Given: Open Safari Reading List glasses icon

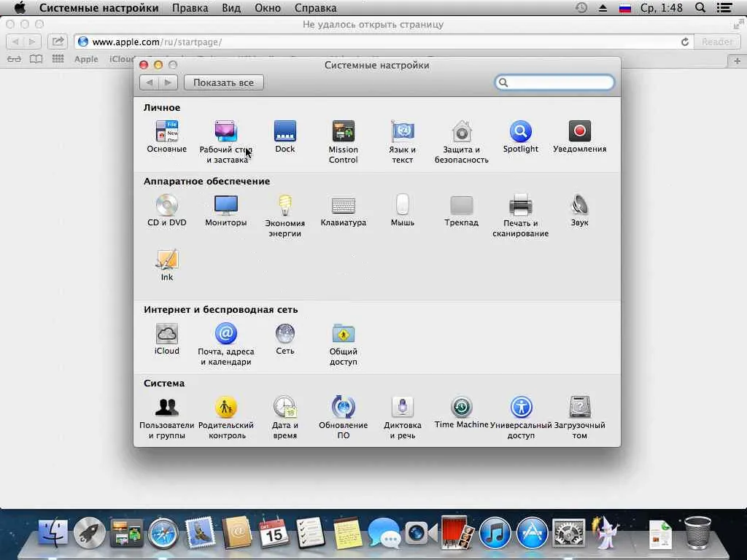Looking at the screenshot, I should [14, 59].
